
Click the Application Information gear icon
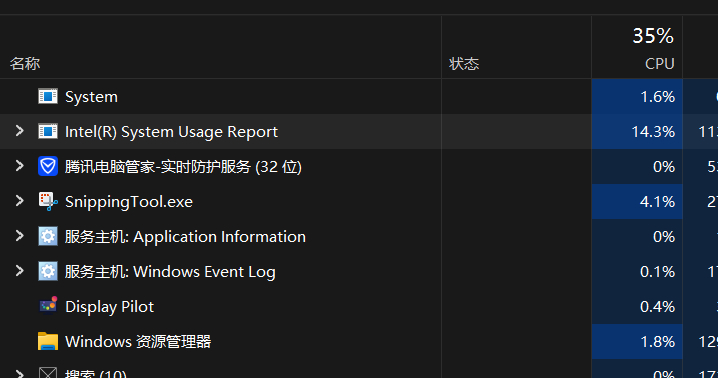pos(48,236)
